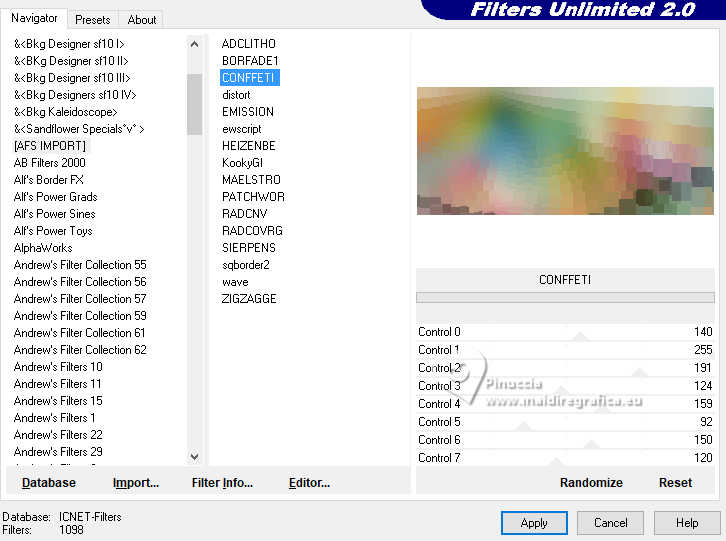Image resolution: width=726 pixels, height=541 pixels.
Task: Select Alf's Power Sines category
Action: click(55, 214)
